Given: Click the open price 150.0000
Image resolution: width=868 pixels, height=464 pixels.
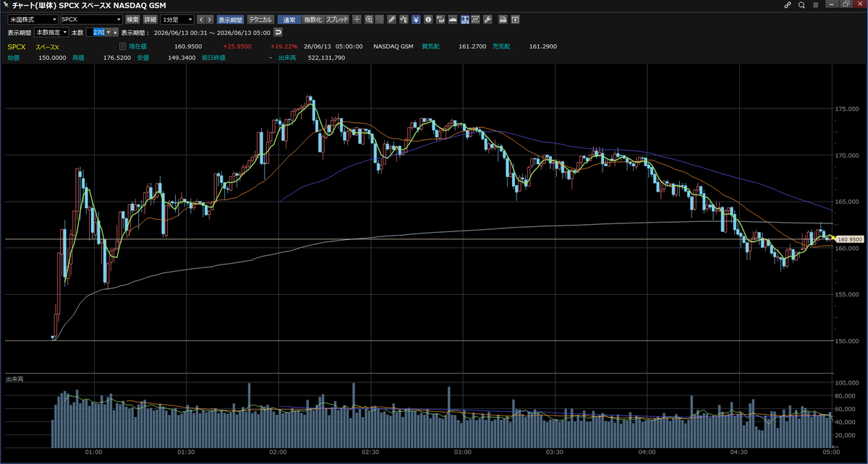Looking at the screenshot, I should coord(53,58).
